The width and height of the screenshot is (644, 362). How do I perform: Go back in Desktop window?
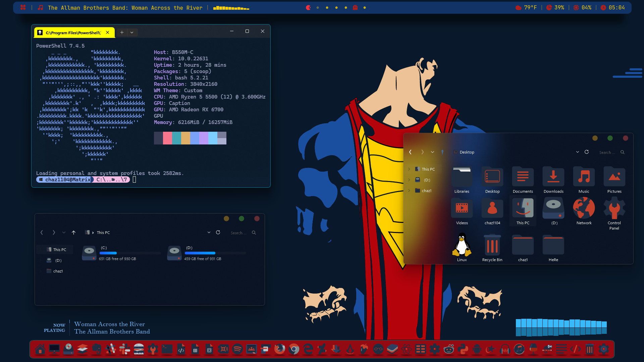pos(410,152)
